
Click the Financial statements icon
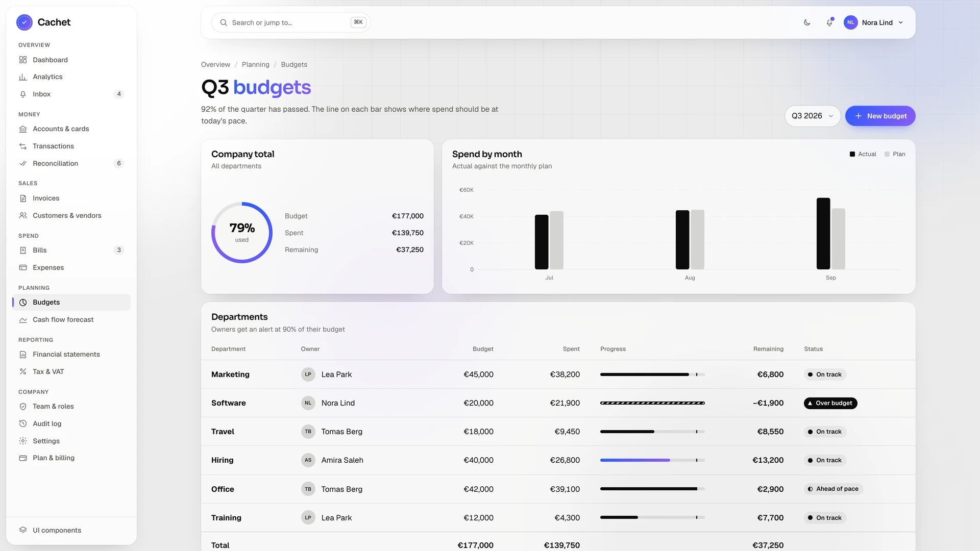click(x=23, y=355)
